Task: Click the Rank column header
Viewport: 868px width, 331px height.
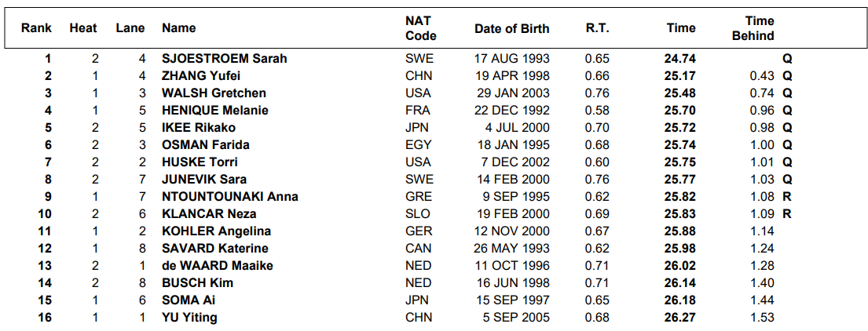Action: [x=37, y=28]
